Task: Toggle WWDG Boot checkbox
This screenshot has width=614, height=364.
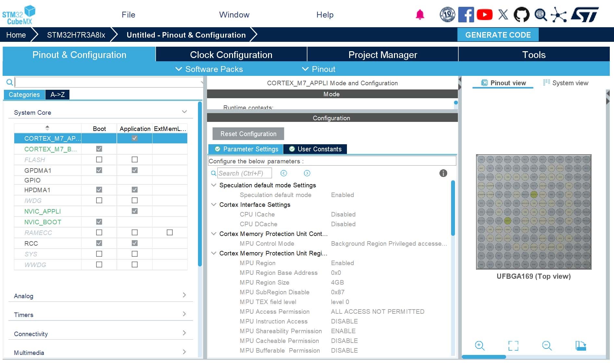Action: point(99,264)
